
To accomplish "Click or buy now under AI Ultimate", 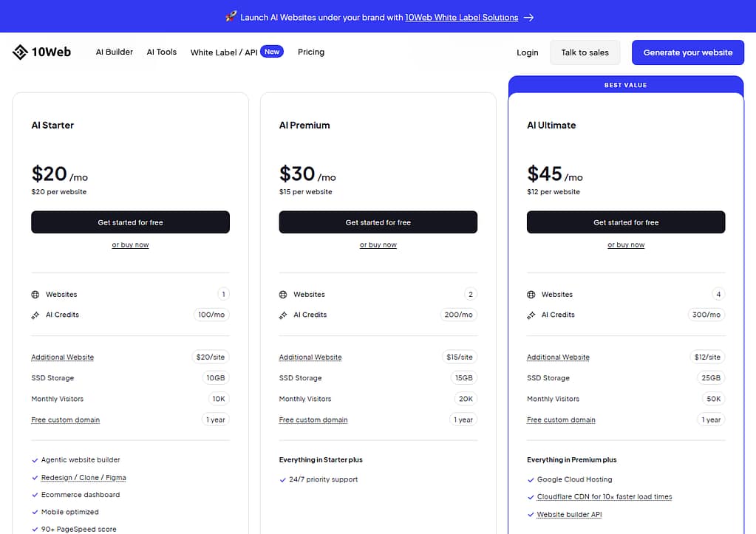I will point(626,244).
